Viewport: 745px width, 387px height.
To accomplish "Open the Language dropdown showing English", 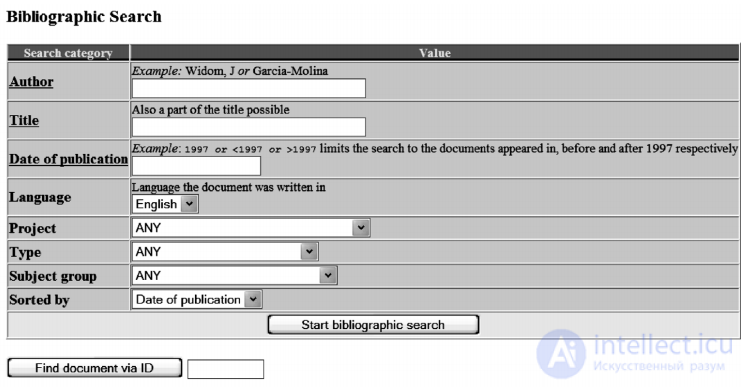I will pos(165,204).
